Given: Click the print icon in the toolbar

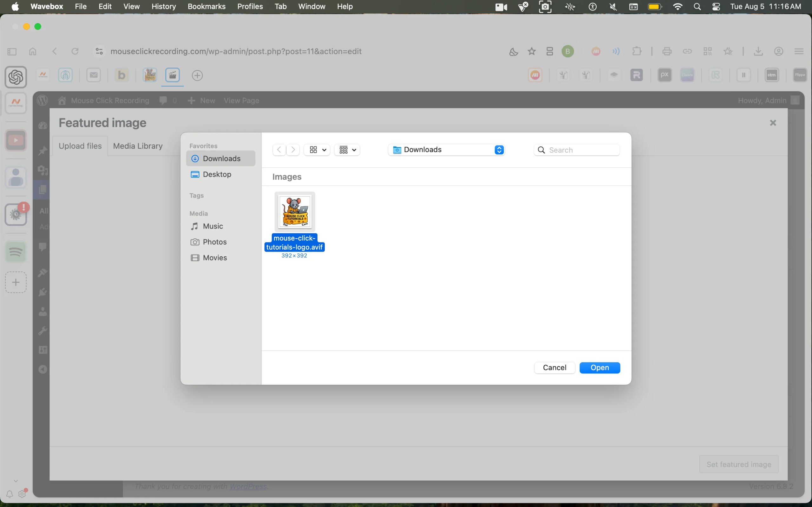Looking at the screenshot, I should pyautogui.click(x=667, y=51).
